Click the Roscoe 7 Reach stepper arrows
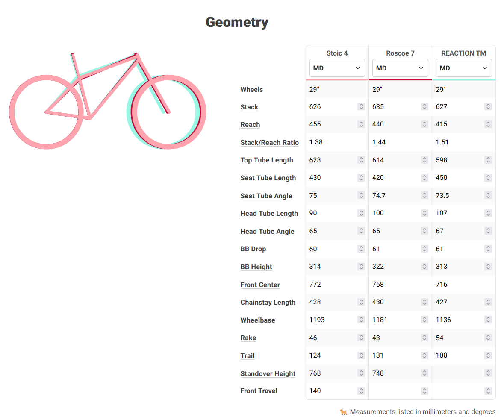Screen dimensions: 504x420 click(424, 124)
